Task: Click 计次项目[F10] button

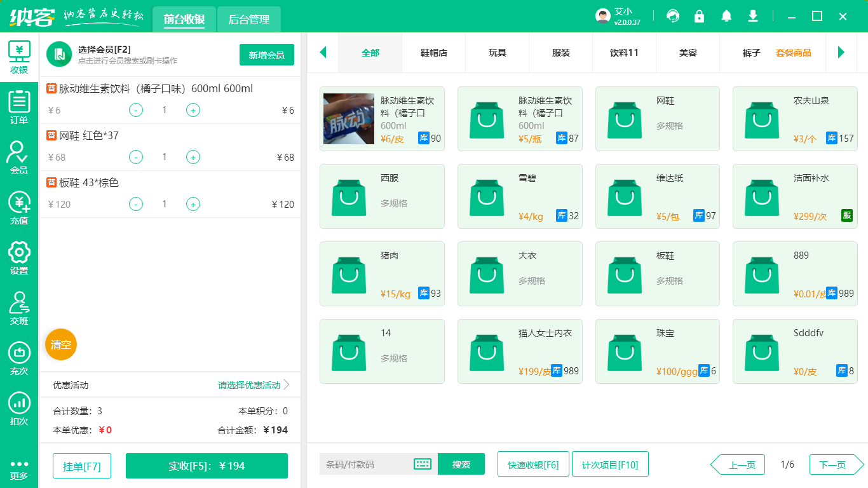Action: click(610, 464)
